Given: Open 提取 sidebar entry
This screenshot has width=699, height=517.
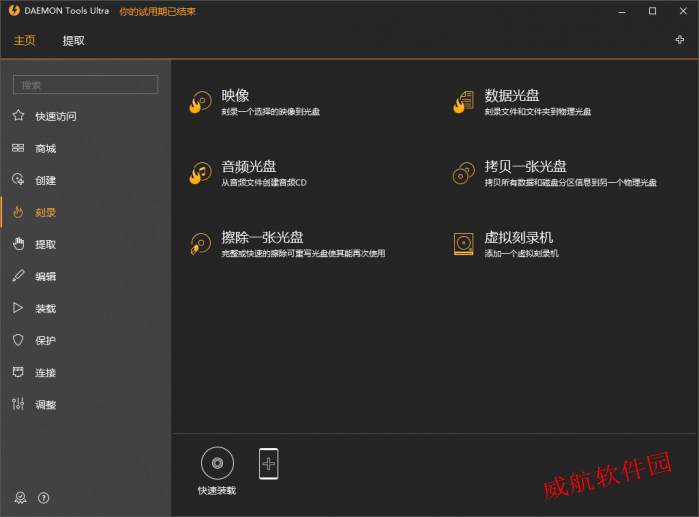Looking at the screenshot, I should point(45,244).
